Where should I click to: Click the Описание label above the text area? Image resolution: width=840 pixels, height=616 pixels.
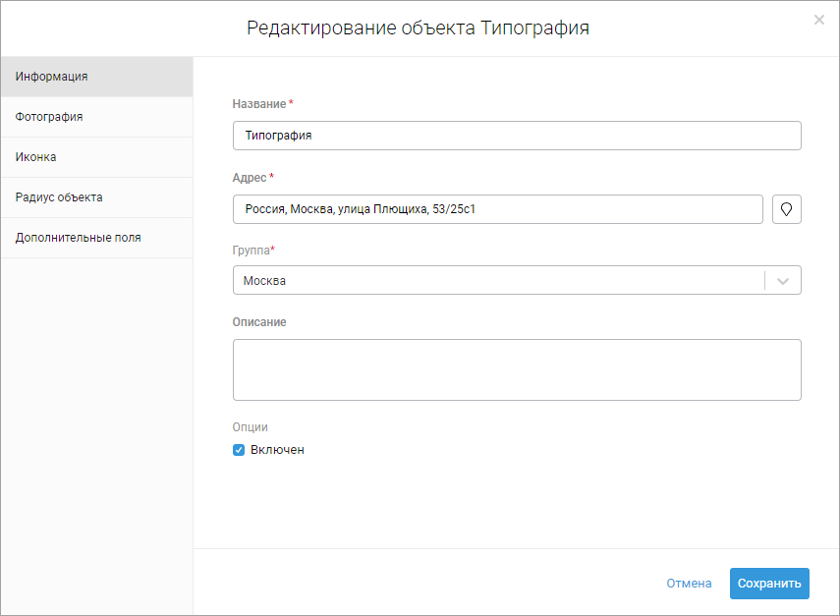259,322
